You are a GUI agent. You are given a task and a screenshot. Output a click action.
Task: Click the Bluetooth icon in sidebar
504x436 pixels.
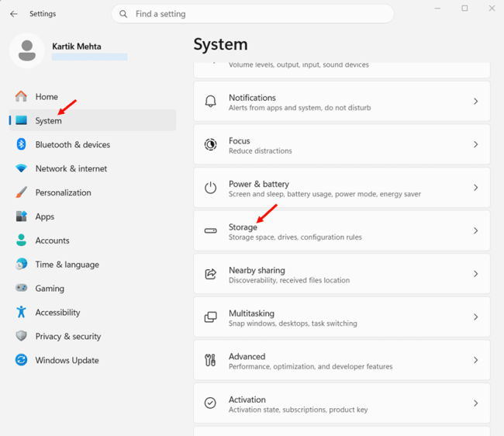pyautogui.click(x=21, y=144)
